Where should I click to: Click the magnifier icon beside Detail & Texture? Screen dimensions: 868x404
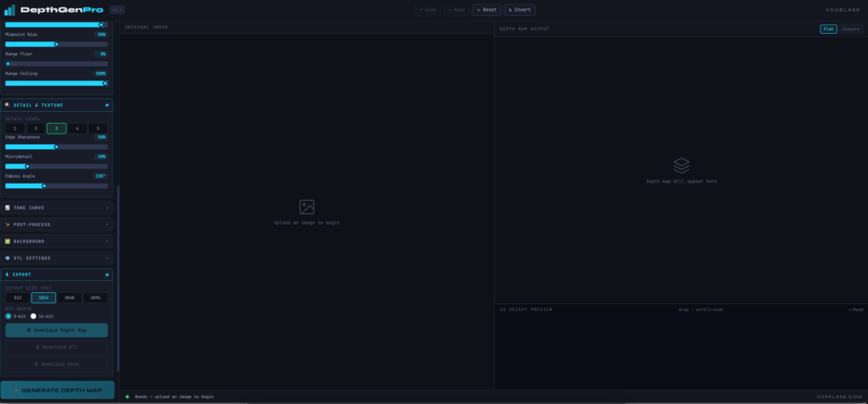(x=7, y=105)
